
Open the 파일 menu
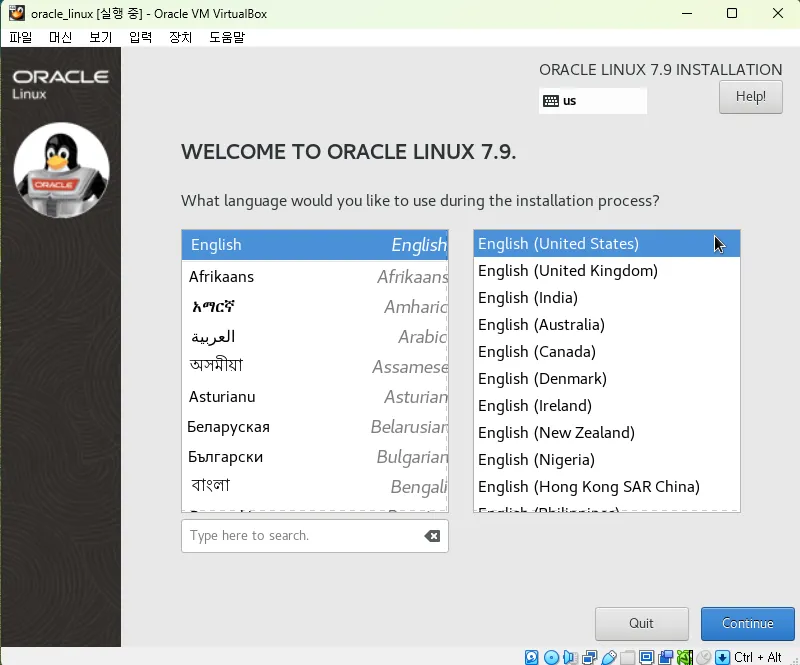click(x=20, y=37)
